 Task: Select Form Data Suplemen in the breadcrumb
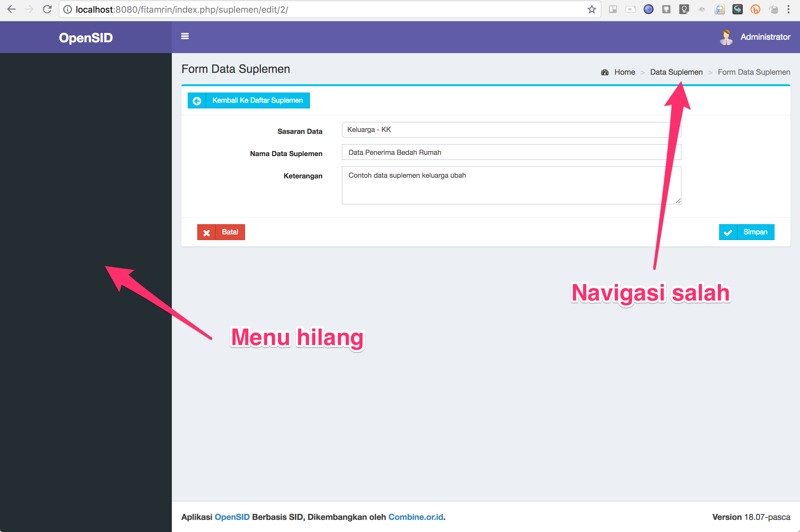pos(754,72)
